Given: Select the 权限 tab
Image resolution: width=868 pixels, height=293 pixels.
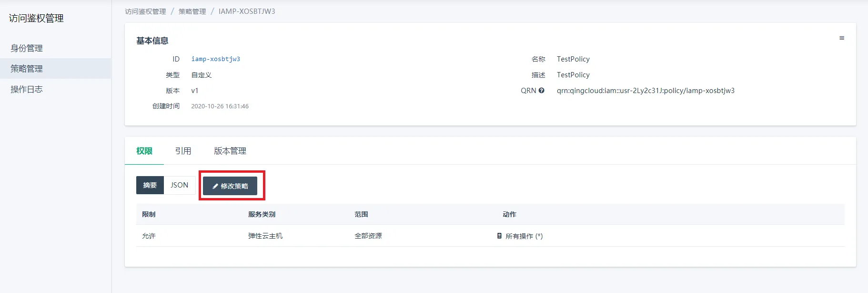Looking at the screenshot, I should (x=144, y=151).
